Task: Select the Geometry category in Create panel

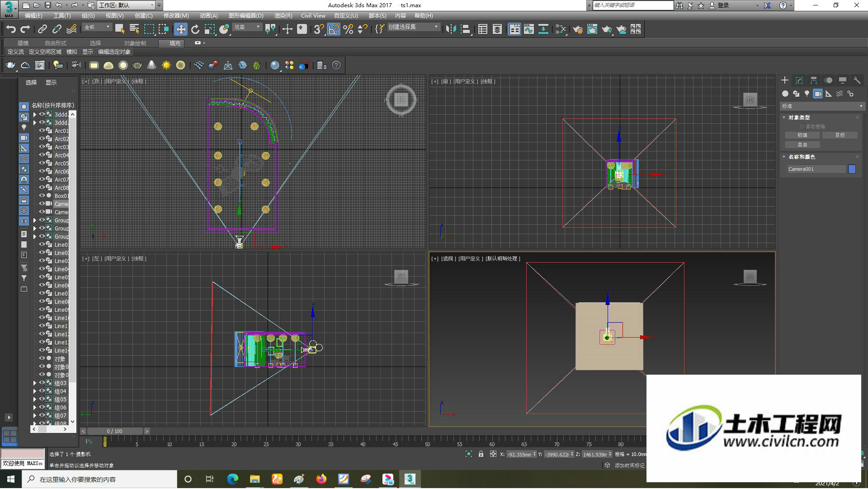Action: click(x=785, y=94)
